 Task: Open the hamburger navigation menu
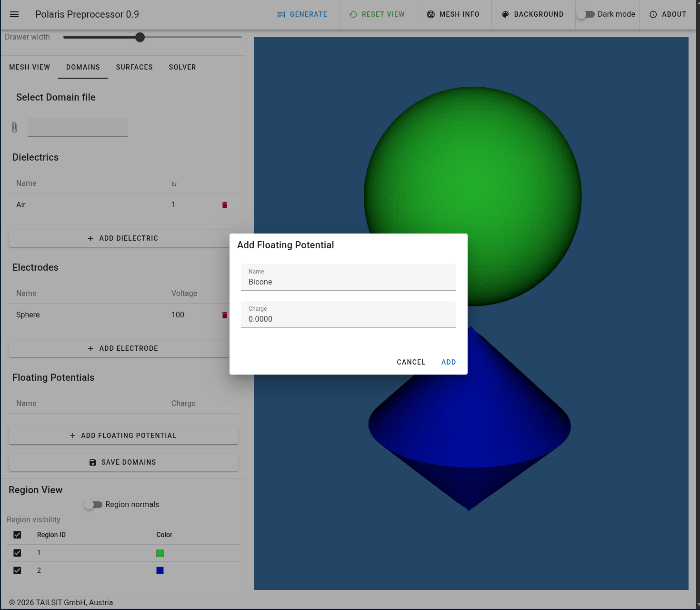(x=14, y=14)
